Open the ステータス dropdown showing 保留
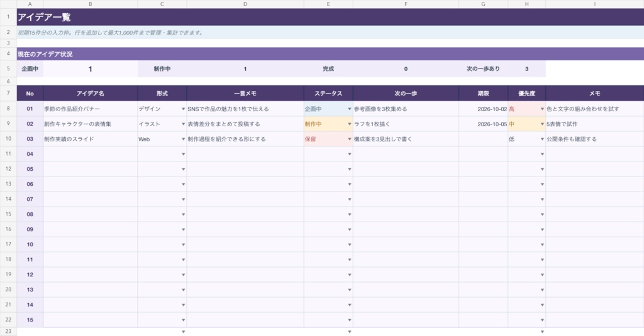 350,139
